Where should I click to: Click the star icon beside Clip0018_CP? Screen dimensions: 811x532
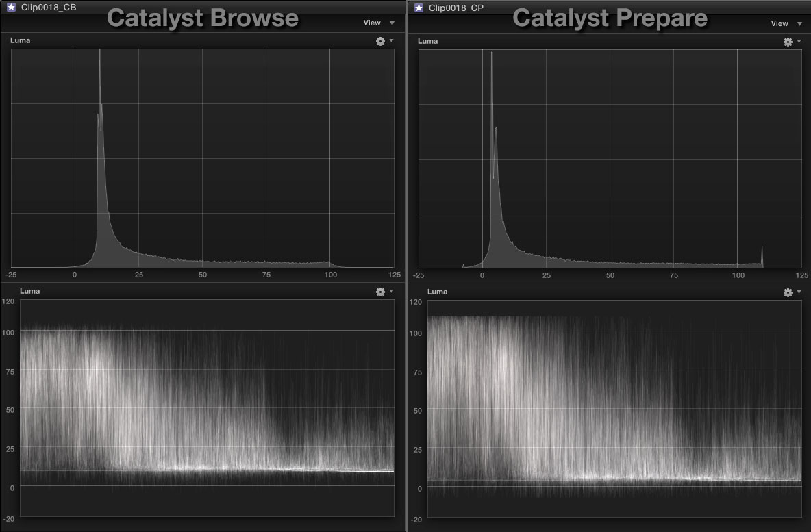pos(419,8)
